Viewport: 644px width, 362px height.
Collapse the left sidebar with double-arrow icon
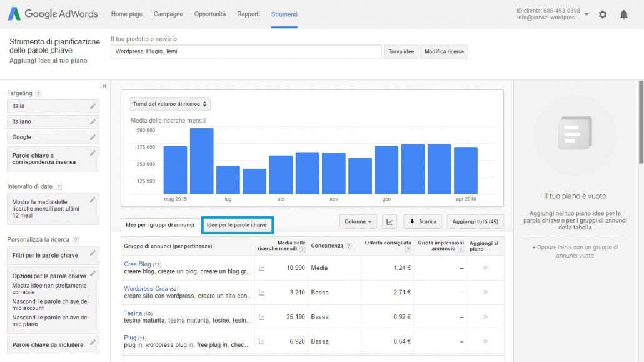(104, 86)
